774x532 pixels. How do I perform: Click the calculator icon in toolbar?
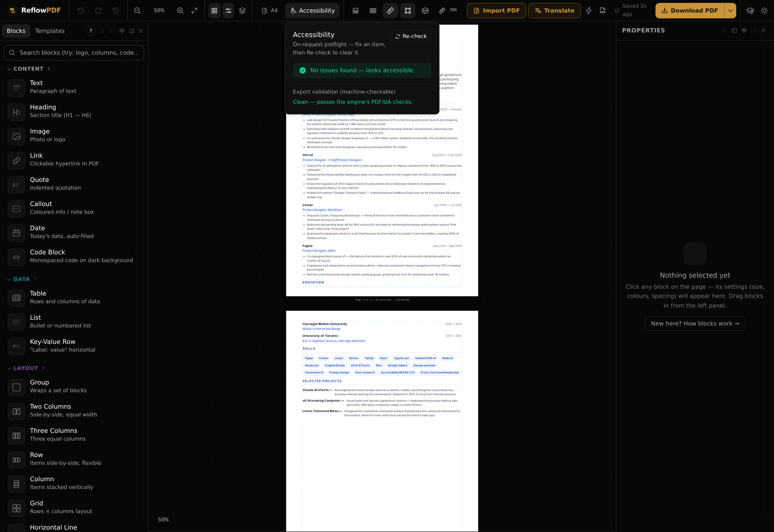[x=356, y=10]
